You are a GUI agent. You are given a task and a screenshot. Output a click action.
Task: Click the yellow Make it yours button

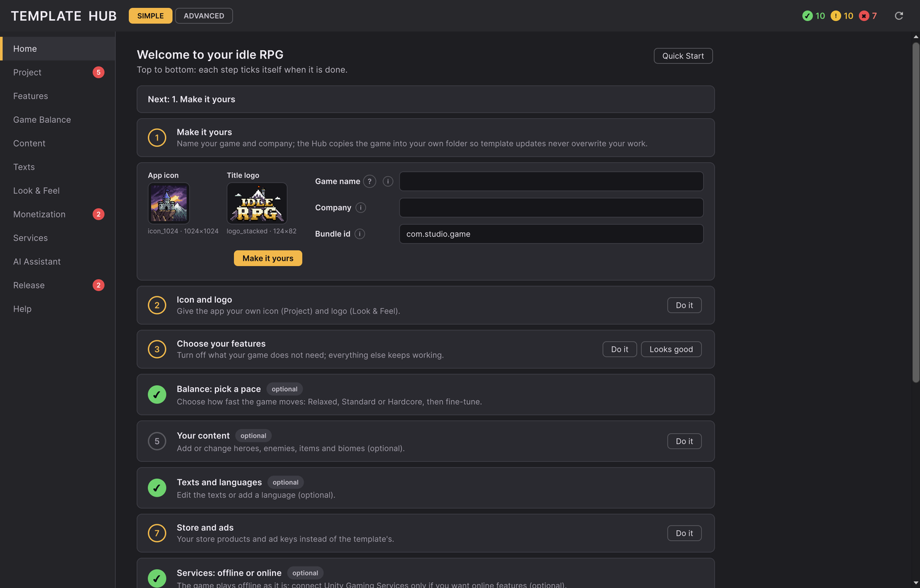point(268,258)
